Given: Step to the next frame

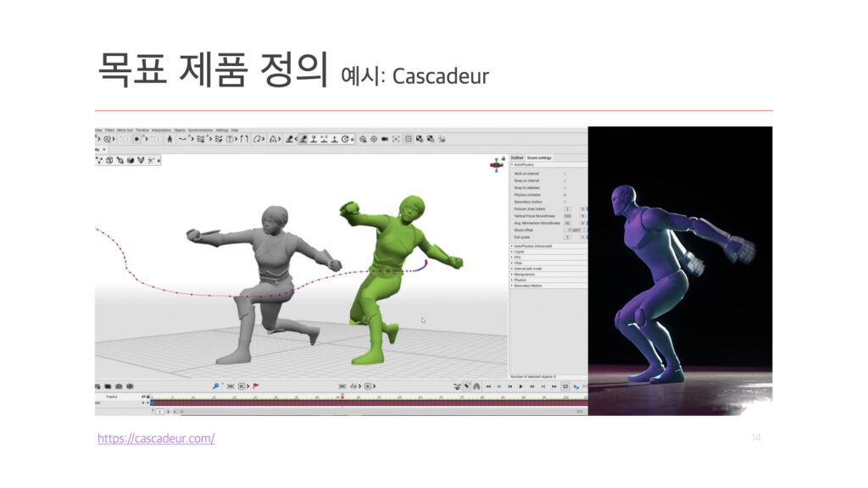Looking at the screenshot, I should click(532, 386).
